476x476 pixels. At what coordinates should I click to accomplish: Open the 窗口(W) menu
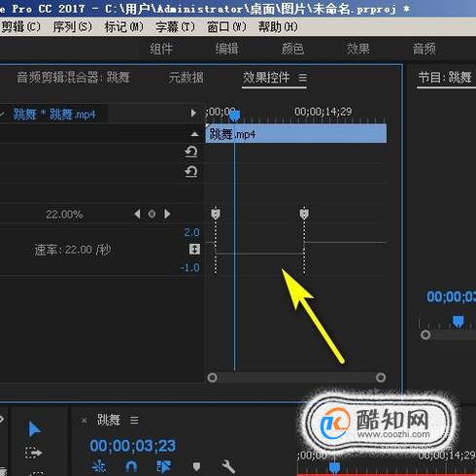[x=226, y=26]
